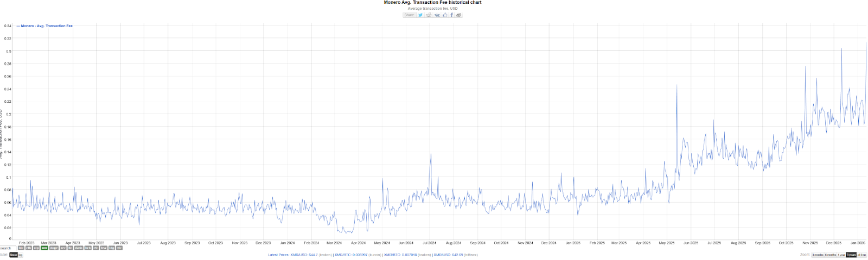Choose the eth coin tag
The width and height of the screenshot is (868, 260).
coord(29,248)
